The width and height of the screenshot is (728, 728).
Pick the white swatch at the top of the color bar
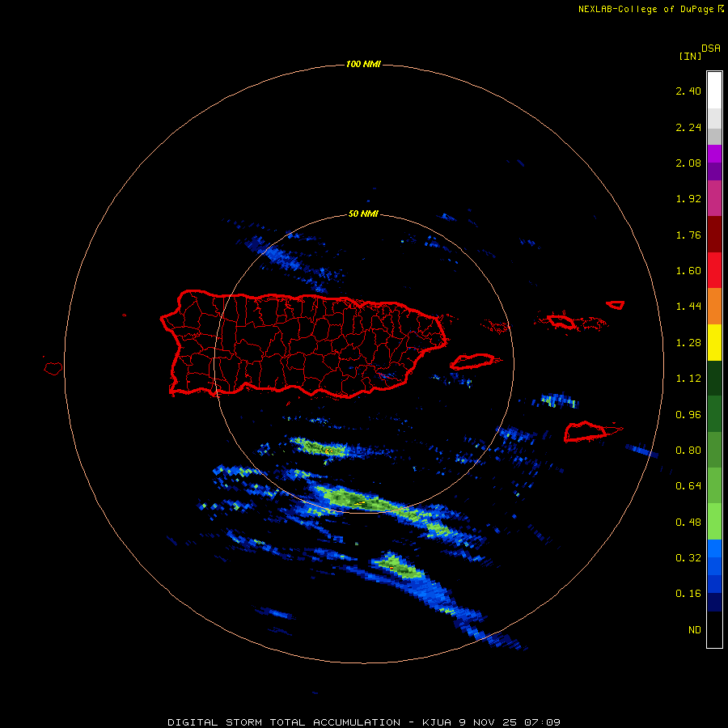[714, 90]
